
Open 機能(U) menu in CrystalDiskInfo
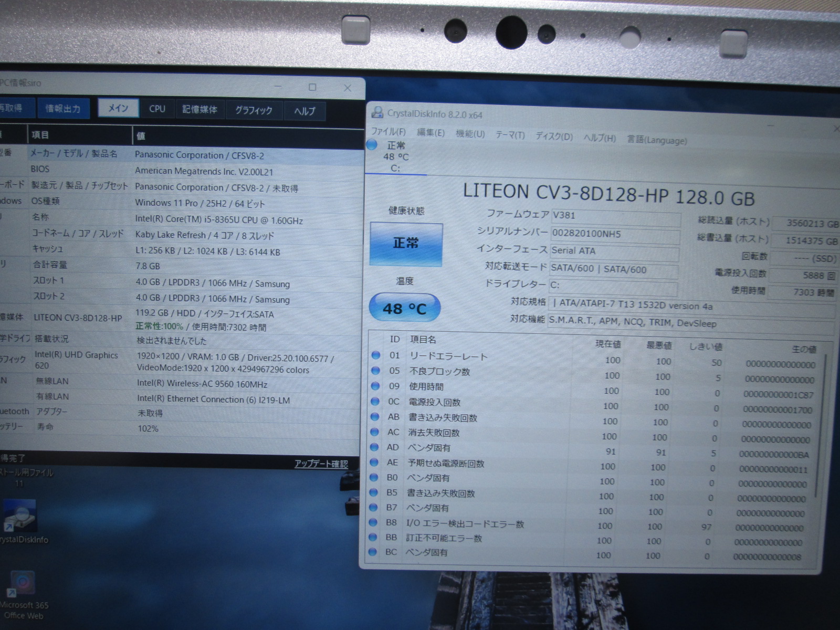[x=470, y=134]
